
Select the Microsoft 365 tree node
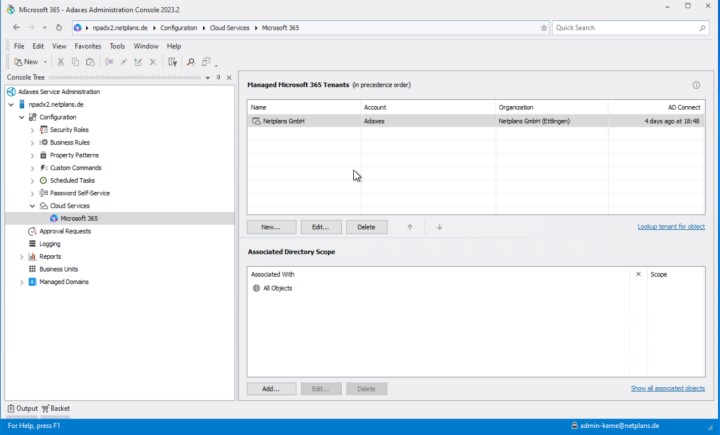pyautogui.click(x=78, y=218)
